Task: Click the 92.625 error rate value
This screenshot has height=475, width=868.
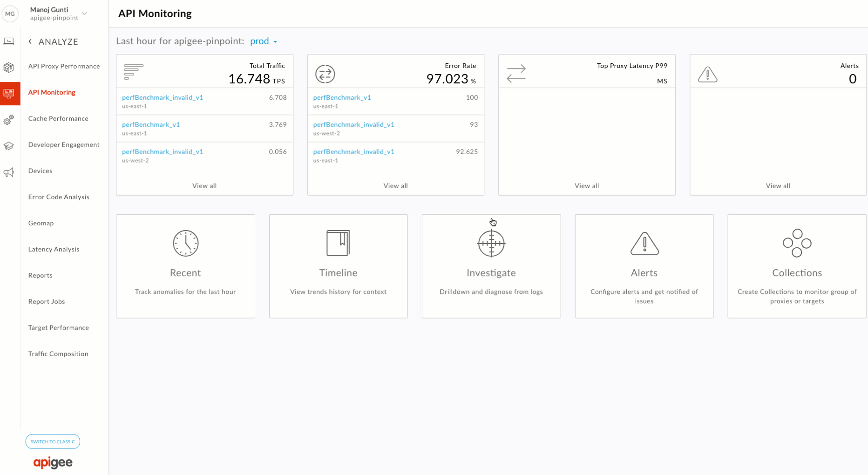Action: point(467,151)
